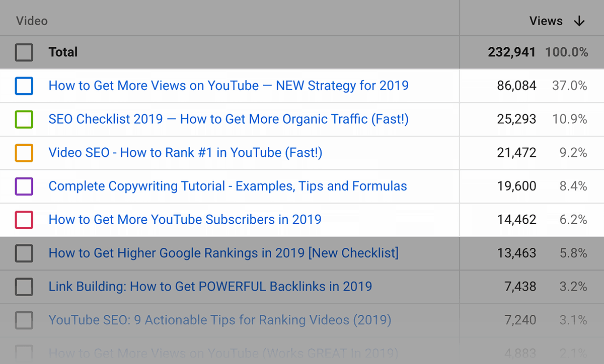Open Video SEO Rank #1 in YouTube link
The width and height of the screenshot is (604, 364).
click(185, 153)
